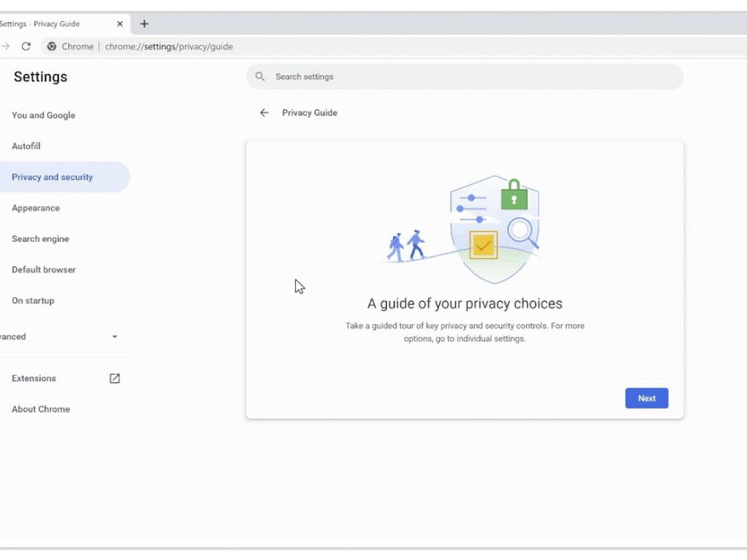The height and width of the screenshot is (560, 747).
Task: Click the Extensions external link icon
Action: pyautogui.click(x=115, y=378)
